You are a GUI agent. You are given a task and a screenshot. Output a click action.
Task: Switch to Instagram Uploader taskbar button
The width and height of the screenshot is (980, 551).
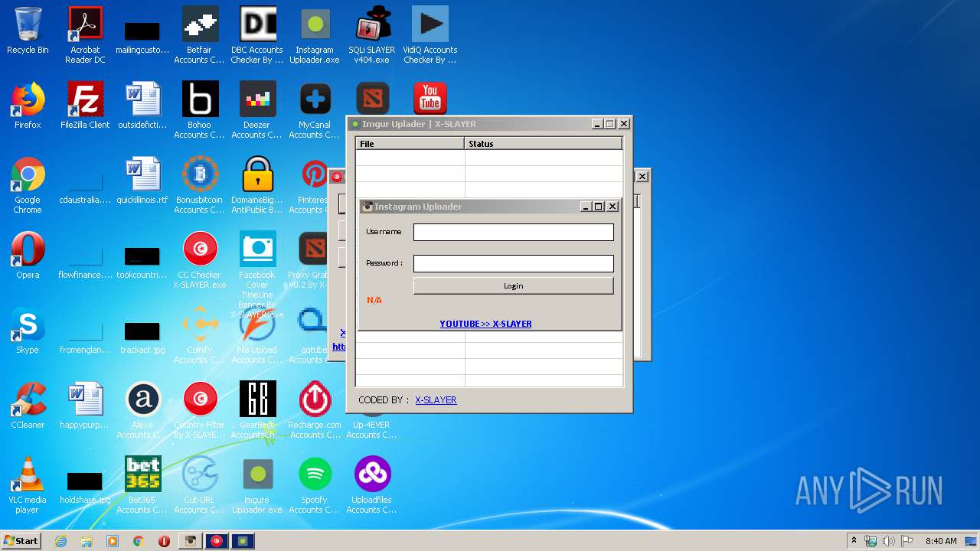pyautogui.click(x=191, y=541)
